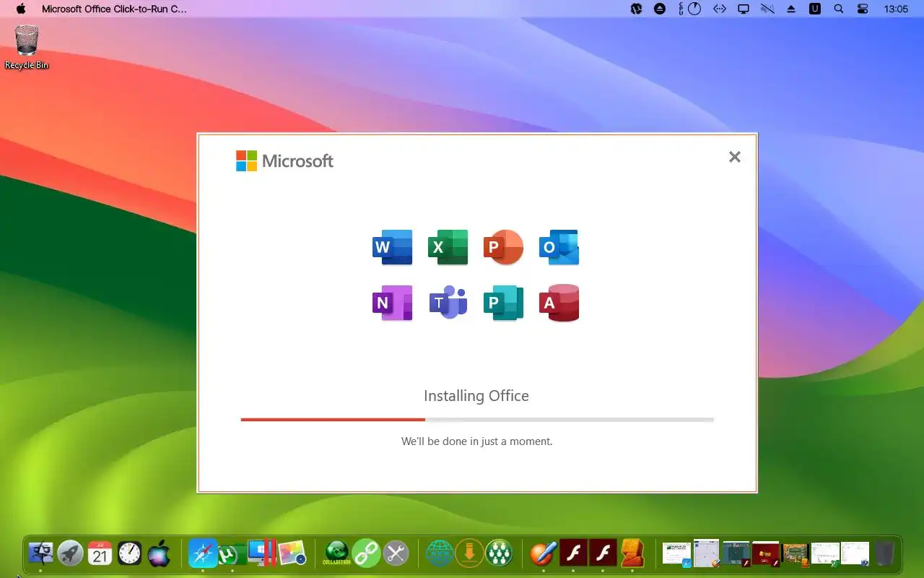Open the orange download arrow dock icon

[x=469, y=553]
